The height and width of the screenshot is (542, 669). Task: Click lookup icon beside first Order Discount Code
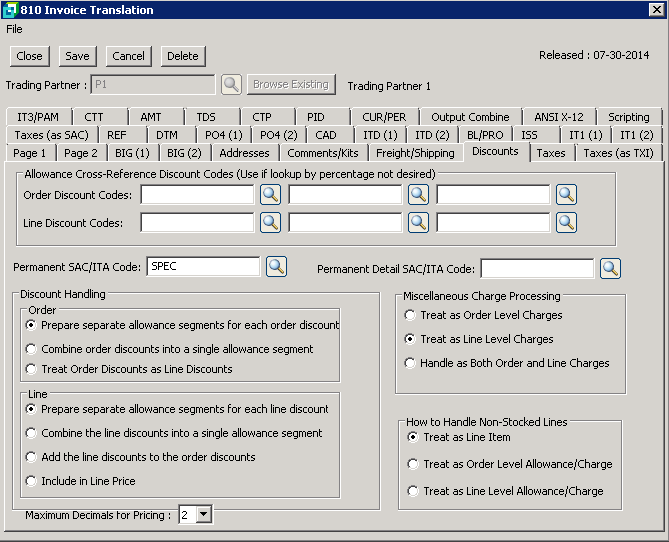pyautogui.click(x=270, y=195)
